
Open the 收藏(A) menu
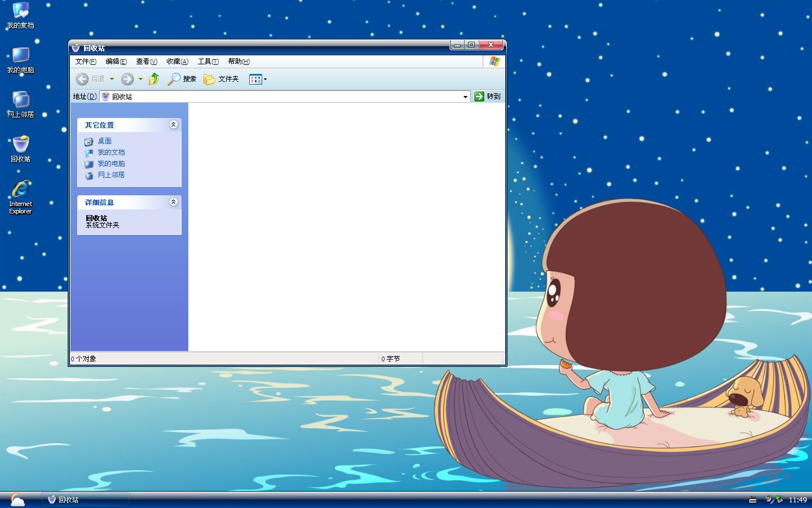[177, 62]
